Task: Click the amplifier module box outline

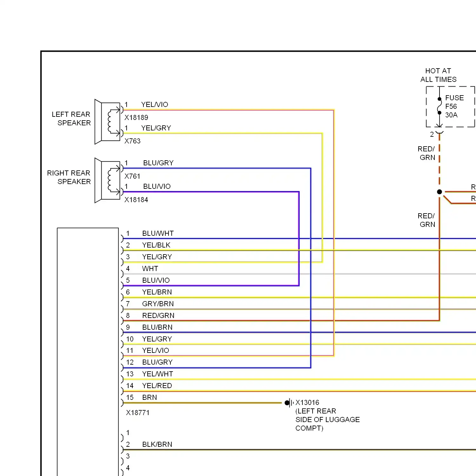Action: click(x=88, y=352)
